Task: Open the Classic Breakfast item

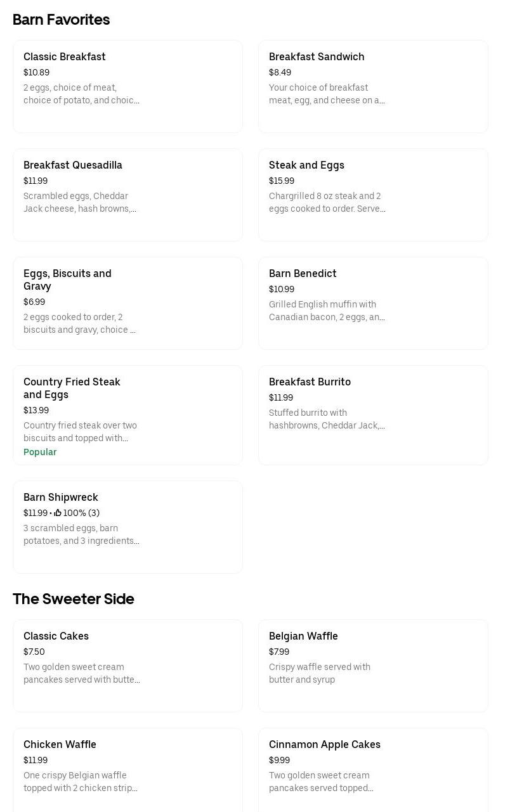Action: pyautogui.click(x=127, y=86)
